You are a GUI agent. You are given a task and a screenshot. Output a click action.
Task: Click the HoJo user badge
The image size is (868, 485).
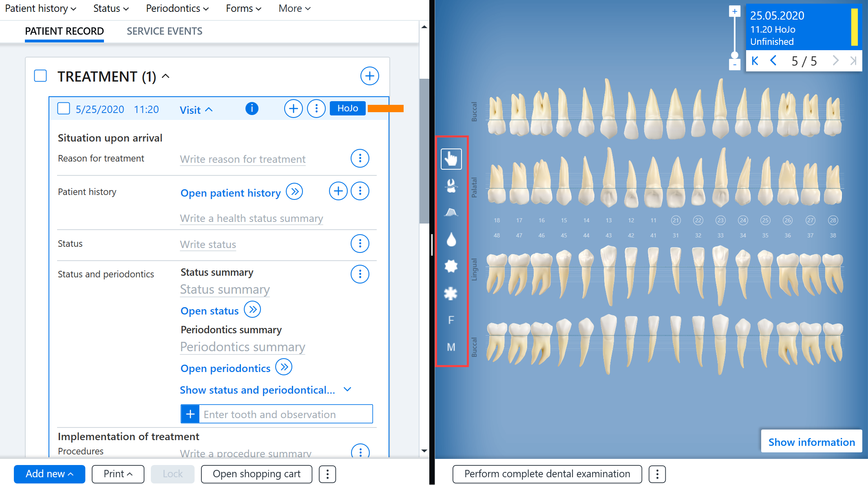click(x=348, y=108)
